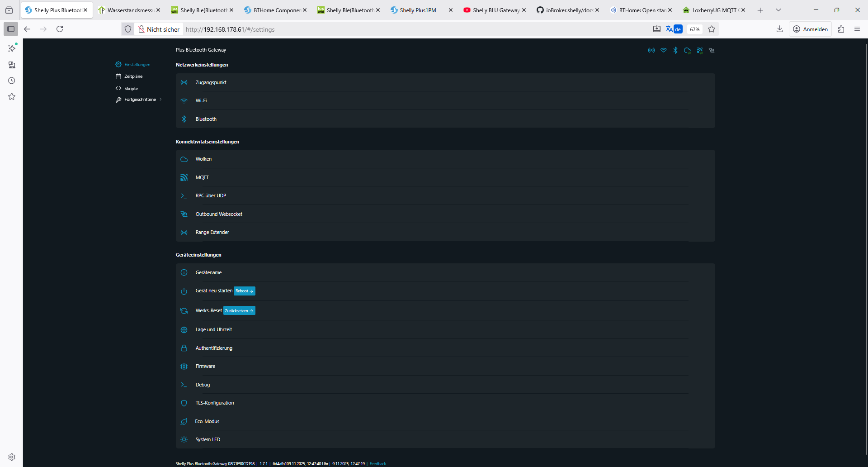The width and height of the screenshot is (868, 467).
Task: Click the TLS-Konfiguration shield icon
Action: (x=184, y=403)
